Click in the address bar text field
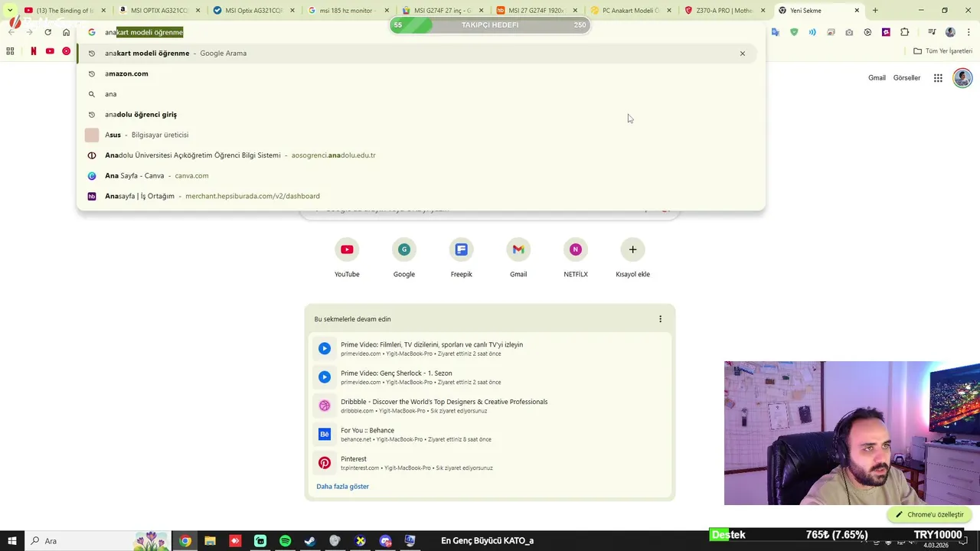 (421, 32)
